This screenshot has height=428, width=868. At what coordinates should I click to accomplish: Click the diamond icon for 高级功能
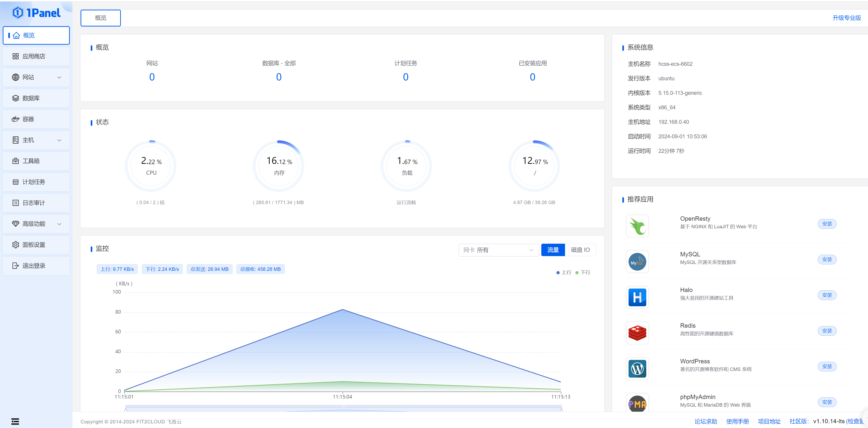pos(15,224)
